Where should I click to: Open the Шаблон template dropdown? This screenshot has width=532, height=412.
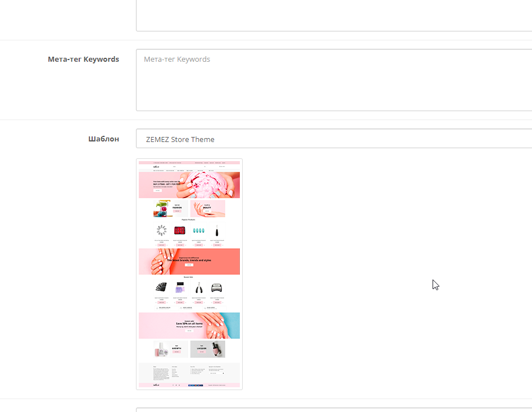334,139
